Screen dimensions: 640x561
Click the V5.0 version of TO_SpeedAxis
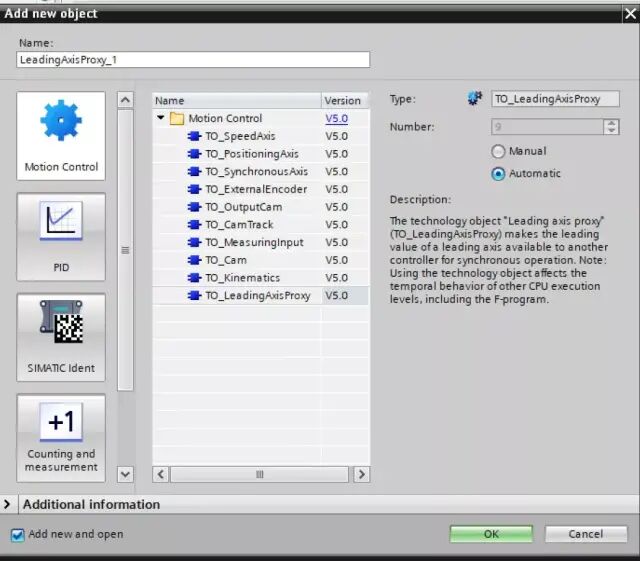pyautogui.click(x=337, y=136)
